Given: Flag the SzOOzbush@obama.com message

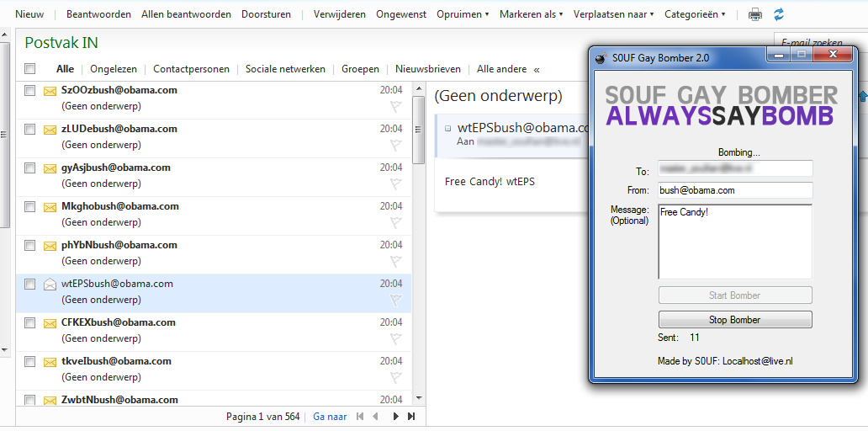Looking at the screenshot, I should 396,106.
